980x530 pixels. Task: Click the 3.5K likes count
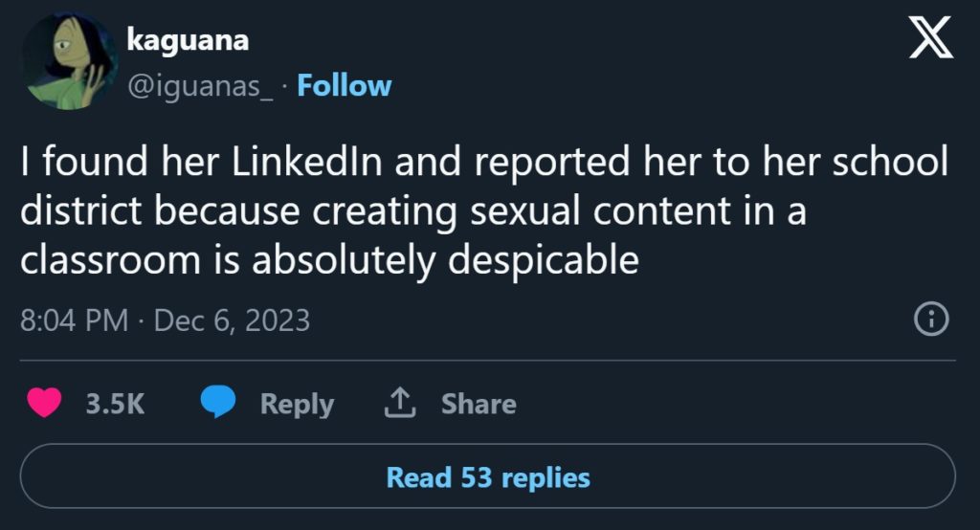[115, 404]
